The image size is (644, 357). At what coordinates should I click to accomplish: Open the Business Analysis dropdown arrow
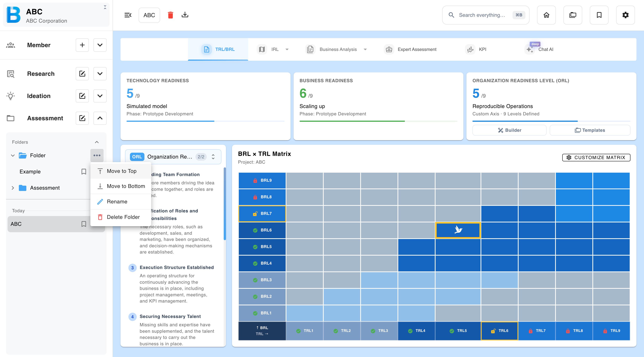coord(365,49)
